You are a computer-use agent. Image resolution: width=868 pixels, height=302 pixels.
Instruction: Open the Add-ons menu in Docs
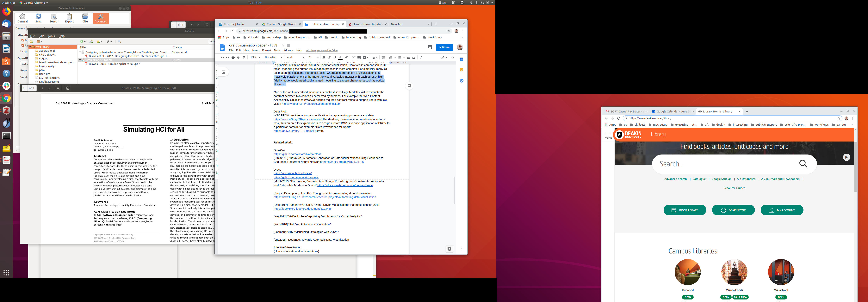point(288,51)
